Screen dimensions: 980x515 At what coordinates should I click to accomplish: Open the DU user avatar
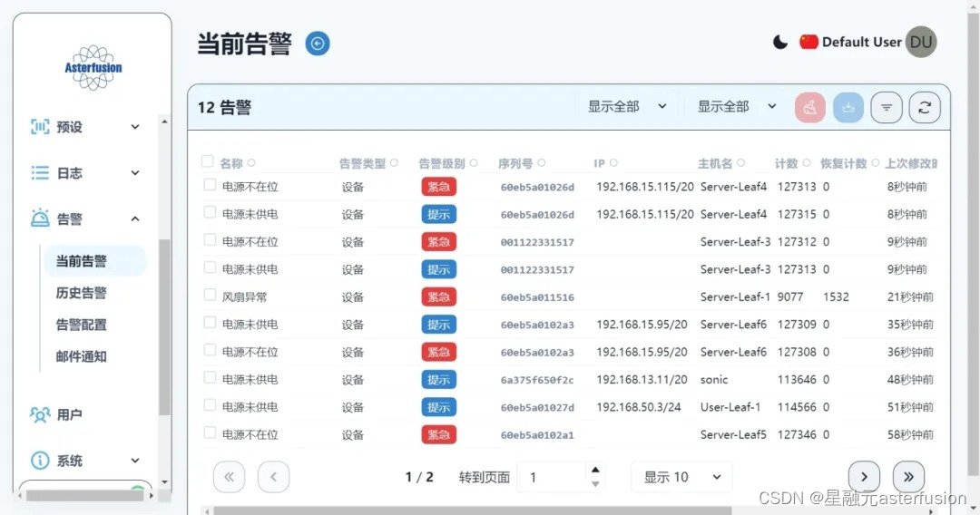point(921,42)
